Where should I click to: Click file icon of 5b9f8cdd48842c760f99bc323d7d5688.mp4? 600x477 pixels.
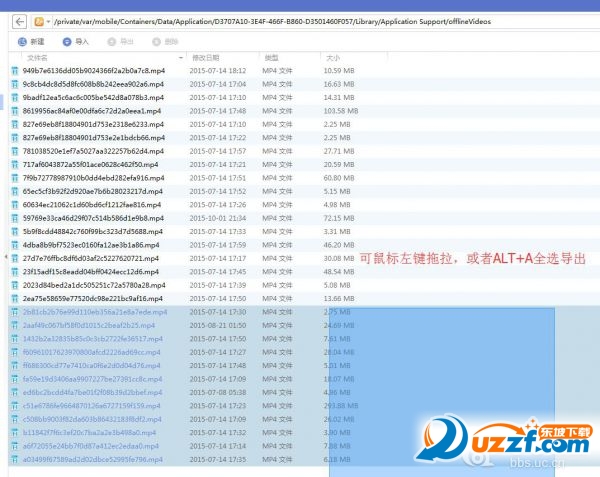pyautogui.click(x=15, y=231)
